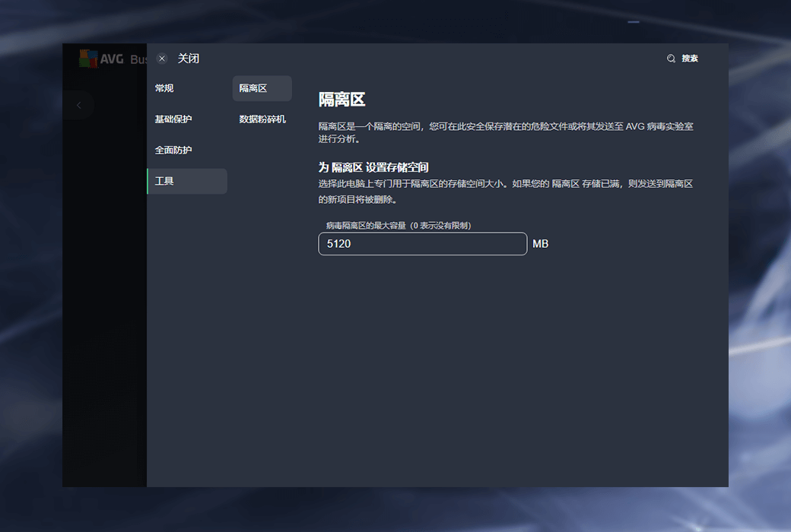Click the 关闭 text label
Viewport: 791px width, 532px height.
pos(189,59)
